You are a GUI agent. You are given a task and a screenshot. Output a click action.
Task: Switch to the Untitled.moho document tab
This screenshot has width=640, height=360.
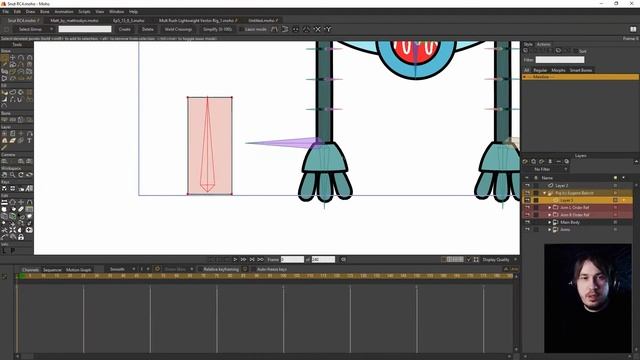tap(262, 20)
